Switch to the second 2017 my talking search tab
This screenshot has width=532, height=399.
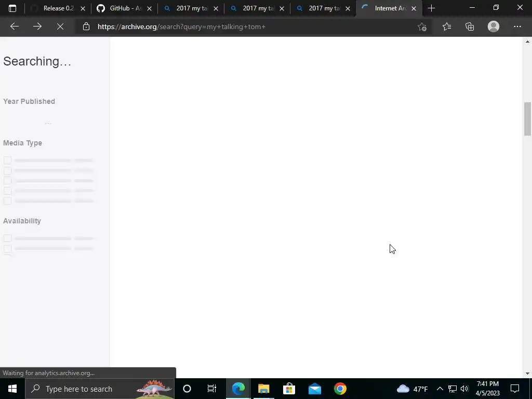(257, 8)
